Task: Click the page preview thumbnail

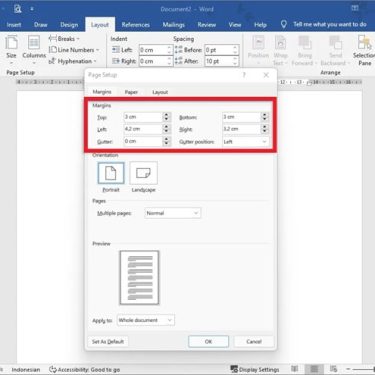Action: point(139,278)
